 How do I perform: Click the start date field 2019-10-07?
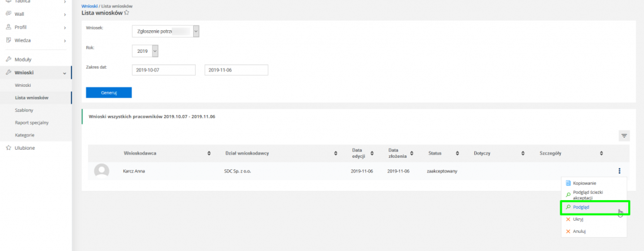pos(164,70)
